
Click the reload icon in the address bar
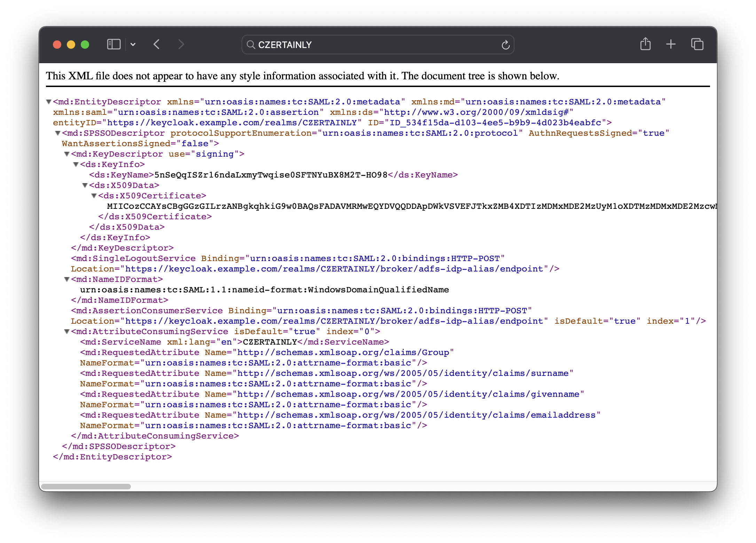click(505, 44)
